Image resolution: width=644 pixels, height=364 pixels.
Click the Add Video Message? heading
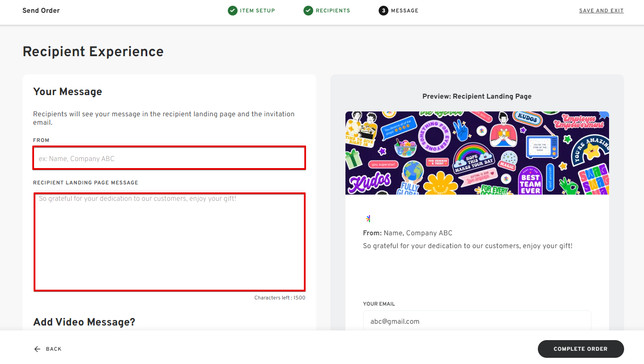point(84,322)
